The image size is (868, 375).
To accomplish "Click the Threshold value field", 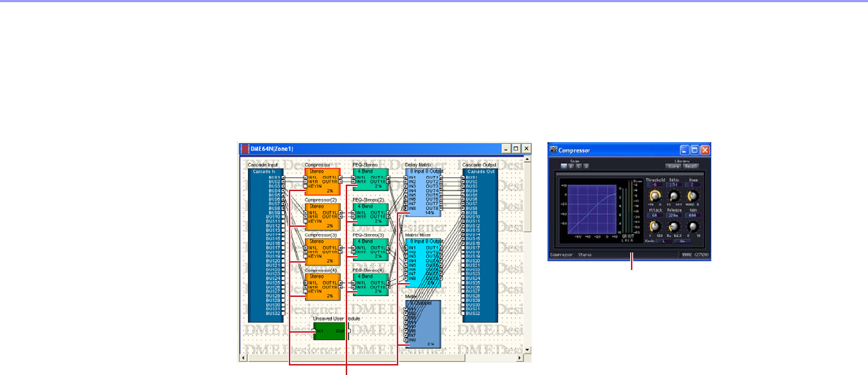I will pos(655,185).
